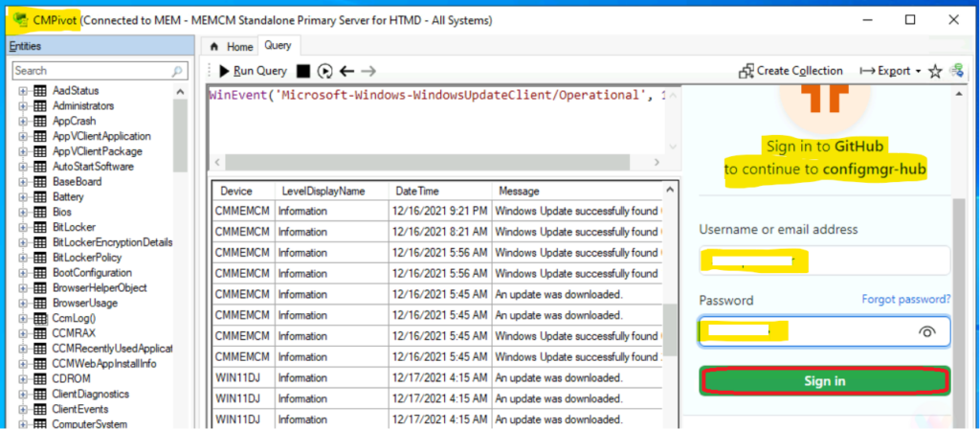Open the Forgot password link

[x=906, y=300]
